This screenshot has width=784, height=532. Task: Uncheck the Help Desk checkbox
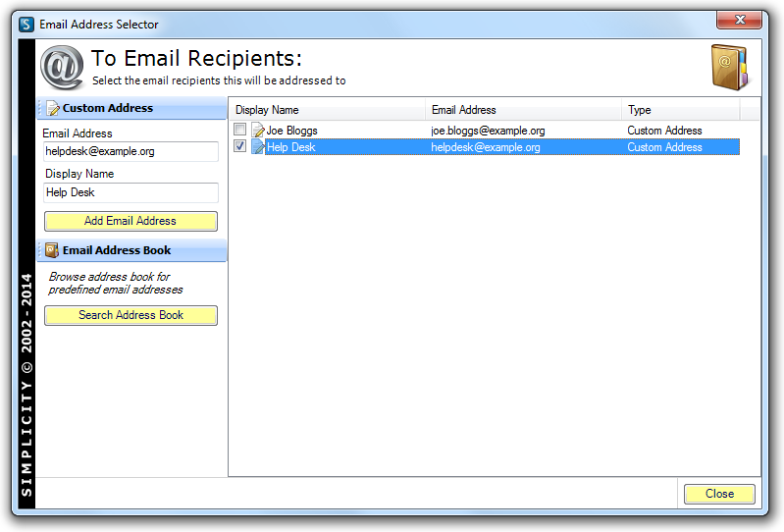pos(240,147)
